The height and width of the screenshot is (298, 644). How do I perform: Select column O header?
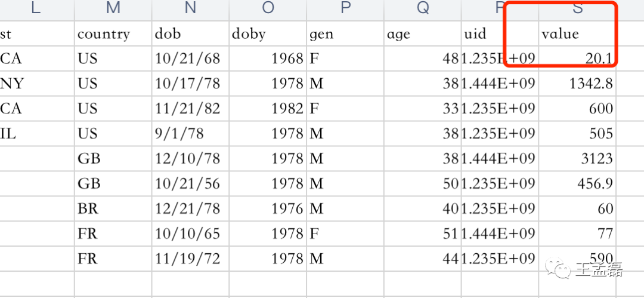(268, 10)
